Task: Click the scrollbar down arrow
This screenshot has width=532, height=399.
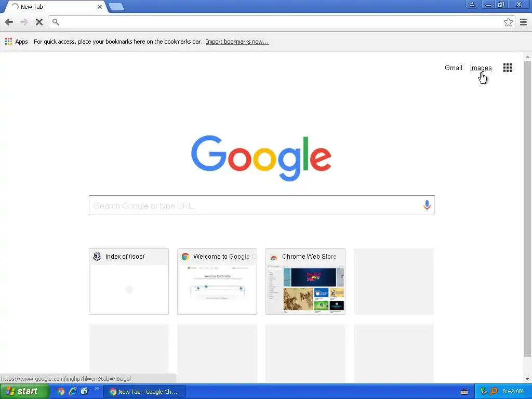Action: pos(527,379)
